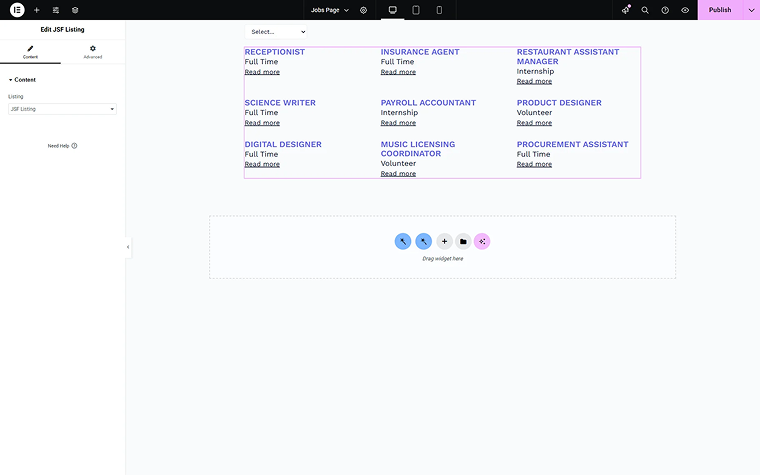Click Read more under Restaurant Assistant Manager
This screenshot has width=760, height=475.
tap(534, 81)
